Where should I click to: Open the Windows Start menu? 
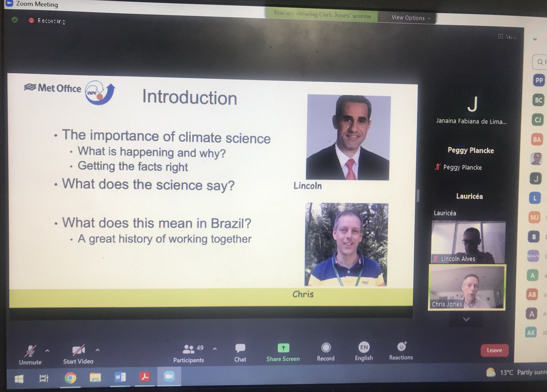(19, 378)
